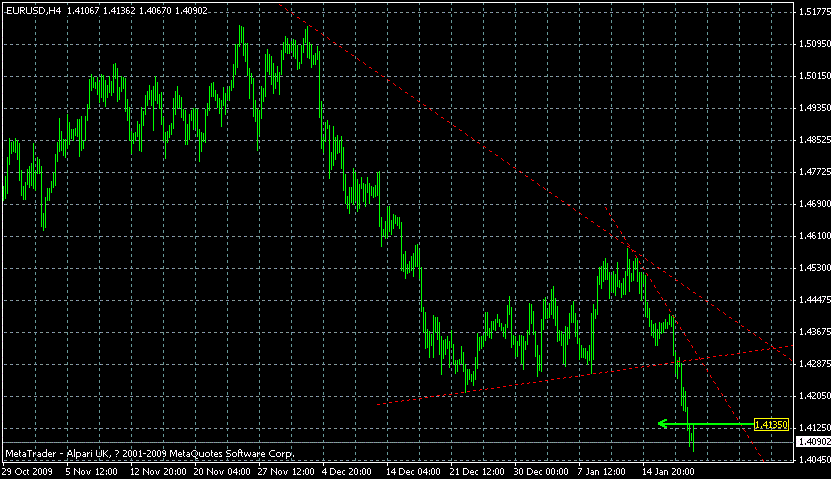Click the 14 Jan 20:00 time label

(x=668, y=471)
